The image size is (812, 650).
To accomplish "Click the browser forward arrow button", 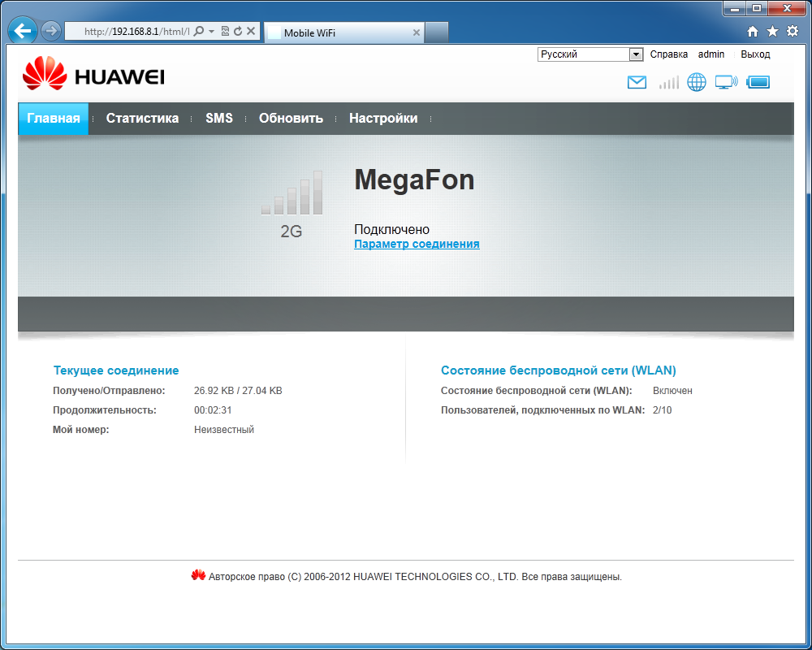I will click(50, 31).
